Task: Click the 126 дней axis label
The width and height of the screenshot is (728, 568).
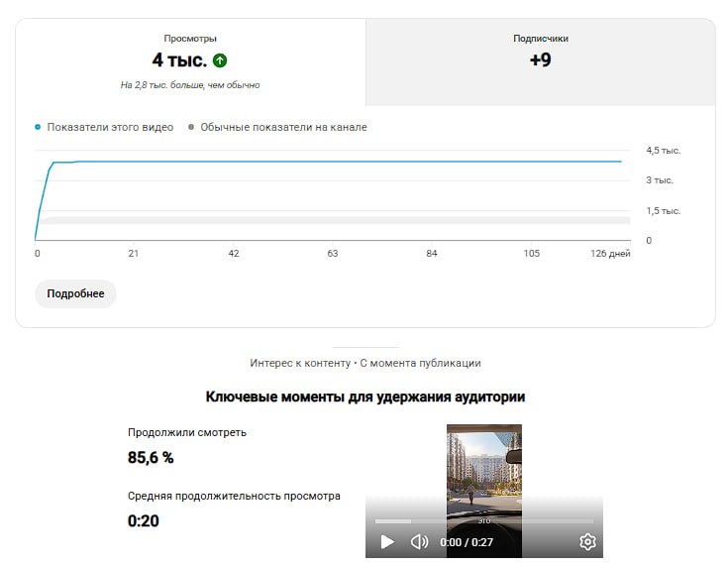Action: point(610,254)
